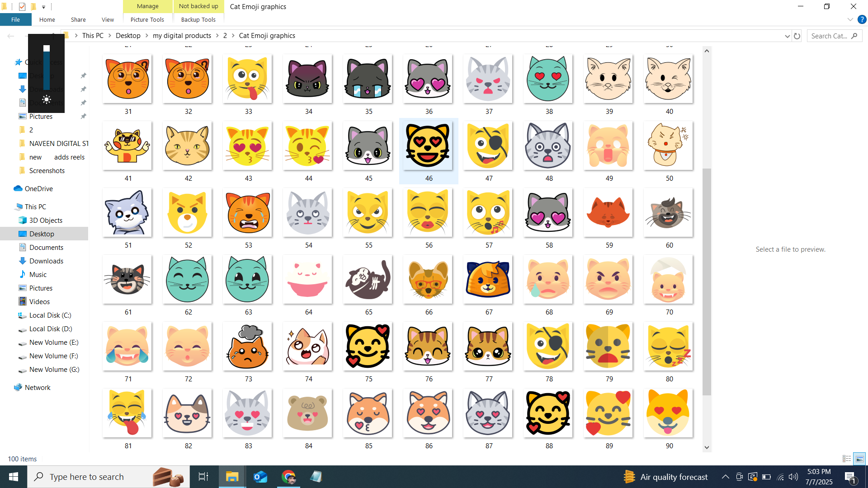Screen dimensions: 868x488
Task: Open the View ribbon tab
Action: tap(108, 20)
